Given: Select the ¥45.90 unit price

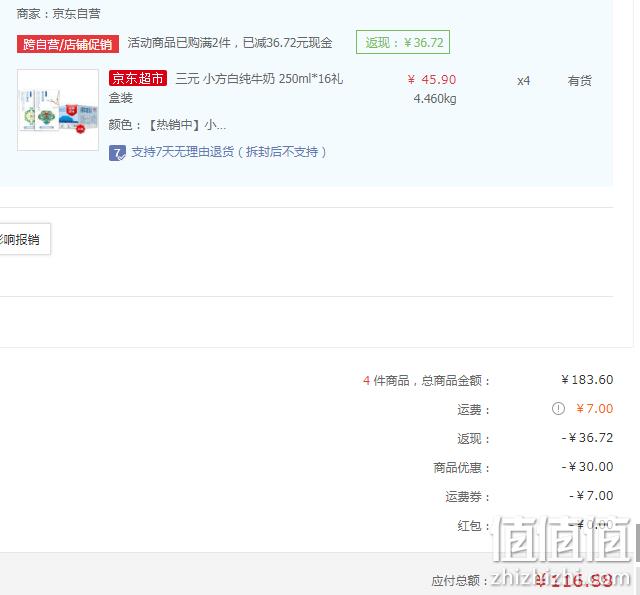Looking at the screenshot, I should point(431,80).
